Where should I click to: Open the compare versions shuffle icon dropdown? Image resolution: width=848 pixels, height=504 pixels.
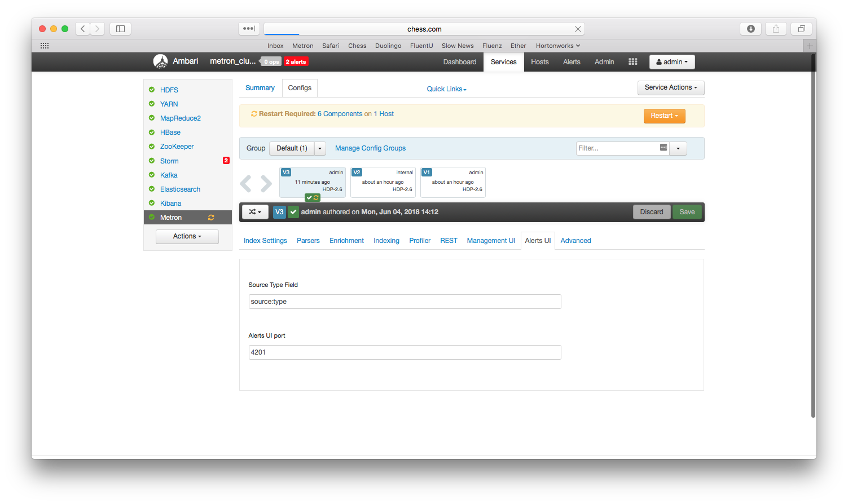tap(255, 212)
